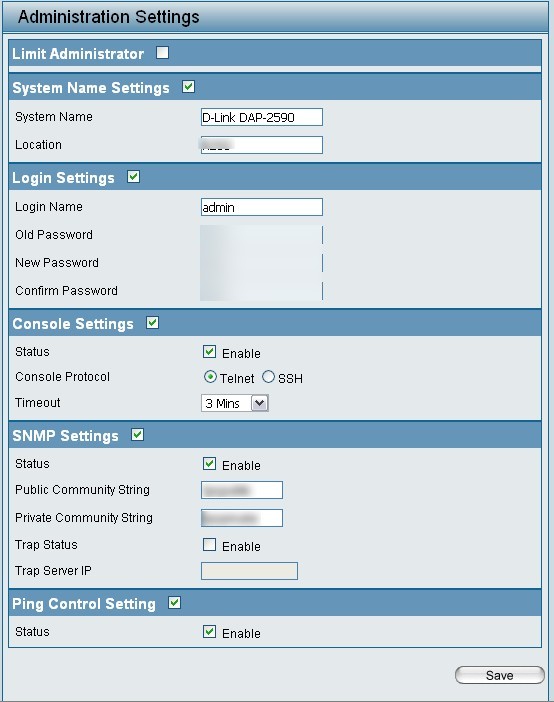
Task: Select the Login Name field
Action: (x=262, y=207)
